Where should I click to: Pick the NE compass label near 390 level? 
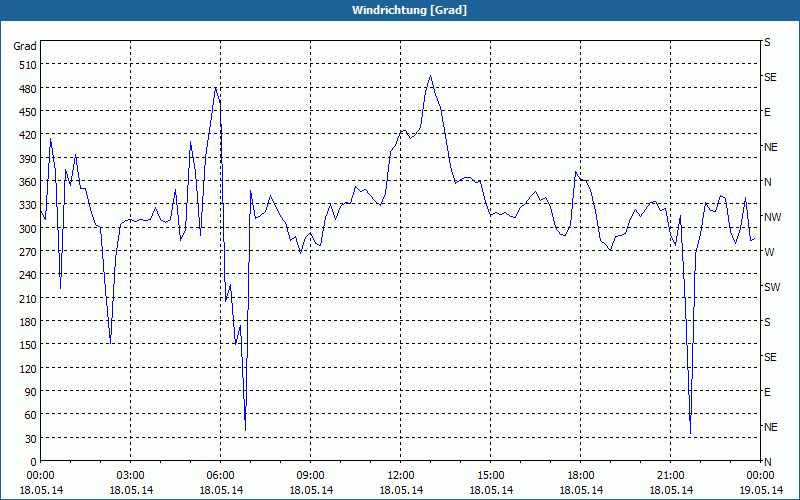770,147
